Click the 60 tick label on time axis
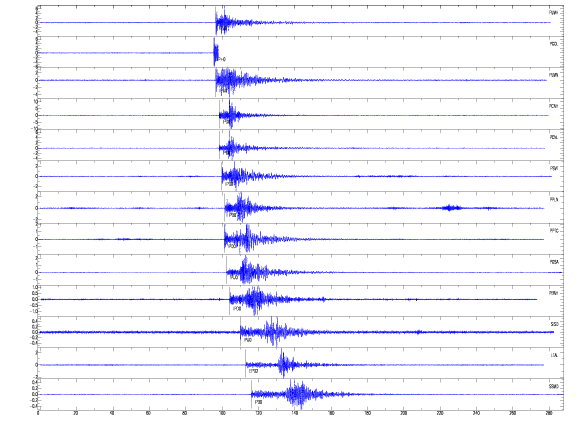This screenshot has height=440, width=580. click(x=148, y=413)
